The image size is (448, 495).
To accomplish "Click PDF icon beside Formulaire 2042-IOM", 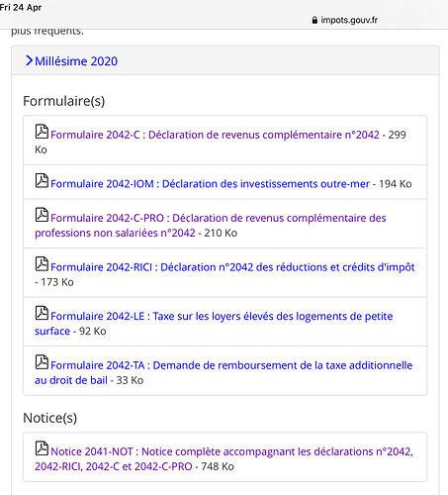I will 42,180.
